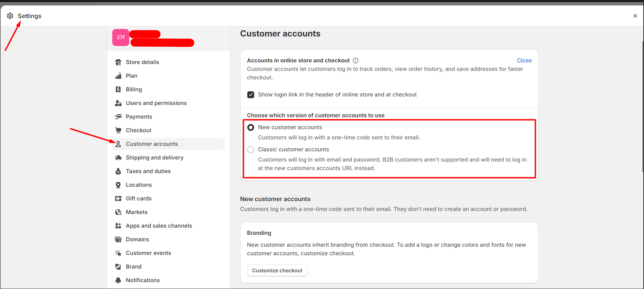Click the Markets globe icon
Image resolution: width=644 pixels, height=289 pixels.
click(118, 212)
